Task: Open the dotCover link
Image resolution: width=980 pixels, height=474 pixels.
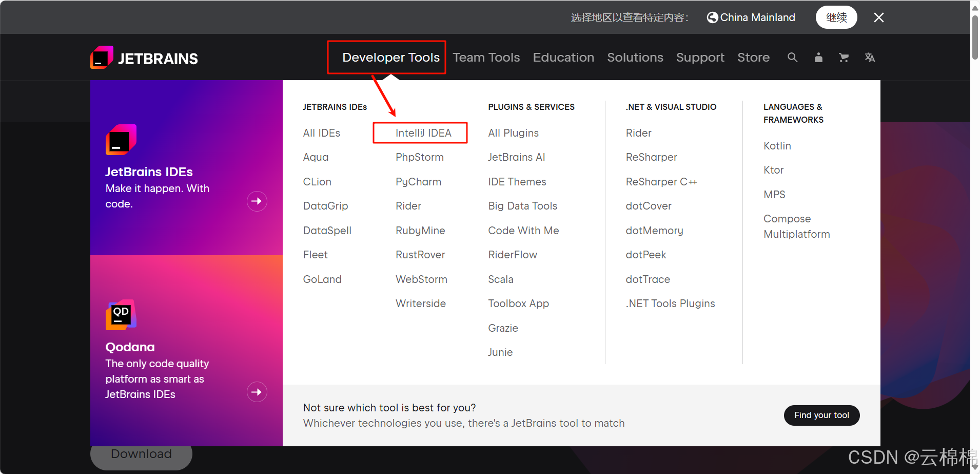Action: [x=649, y=206]
